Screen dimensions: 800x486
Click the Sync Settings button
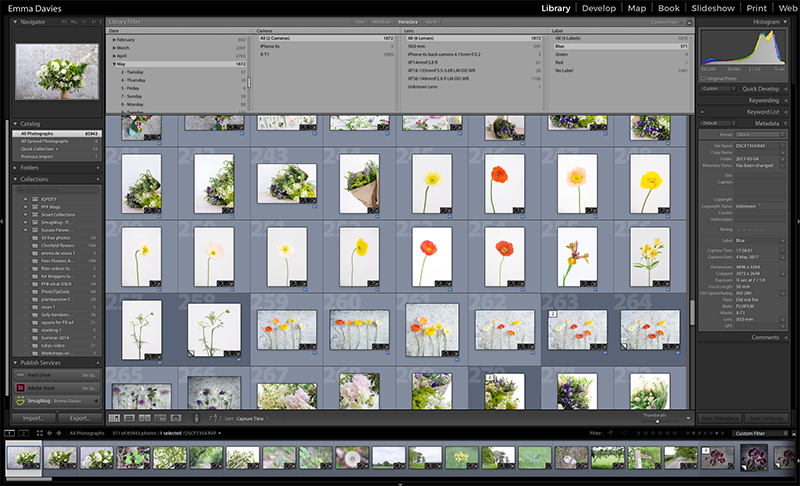click(x=766, y=418)
